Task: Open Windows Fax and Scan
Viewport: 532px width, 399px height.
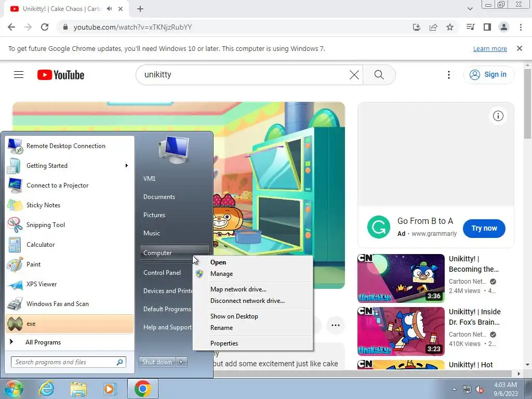Action: pyautogui.click(x=70, y=303)
